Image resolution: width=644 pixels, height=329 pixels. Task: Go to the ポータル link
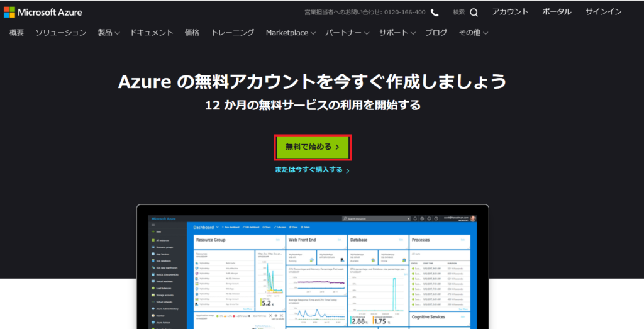pyautogui.click(x=557, y=12)
